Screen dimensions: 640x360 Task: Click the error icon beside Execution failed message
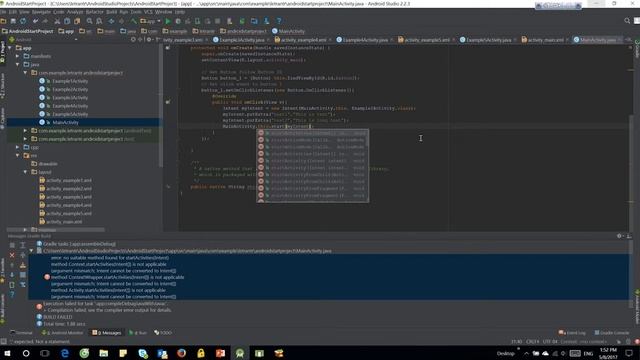pos(39,306)
